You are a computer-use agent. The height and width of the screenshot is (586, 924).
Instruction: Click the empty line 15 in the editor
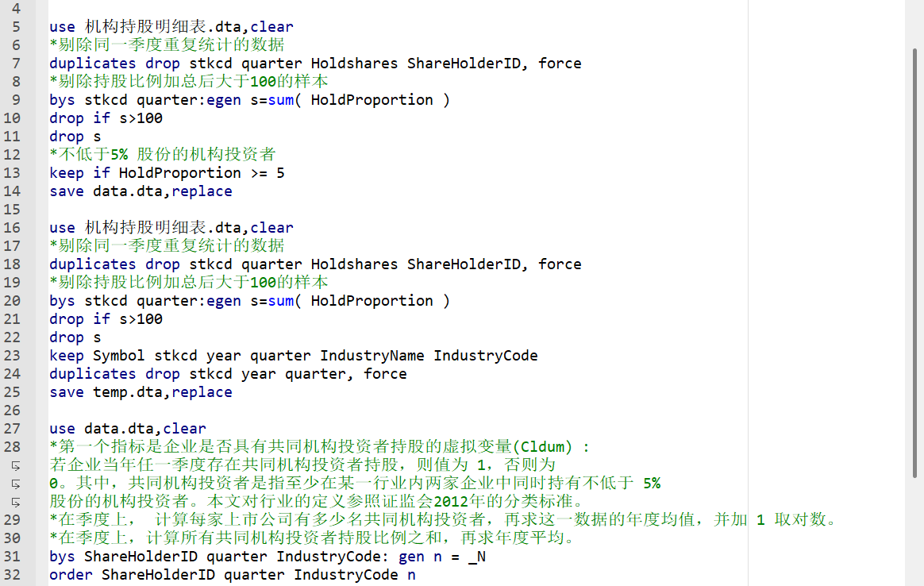pos(318,210)
